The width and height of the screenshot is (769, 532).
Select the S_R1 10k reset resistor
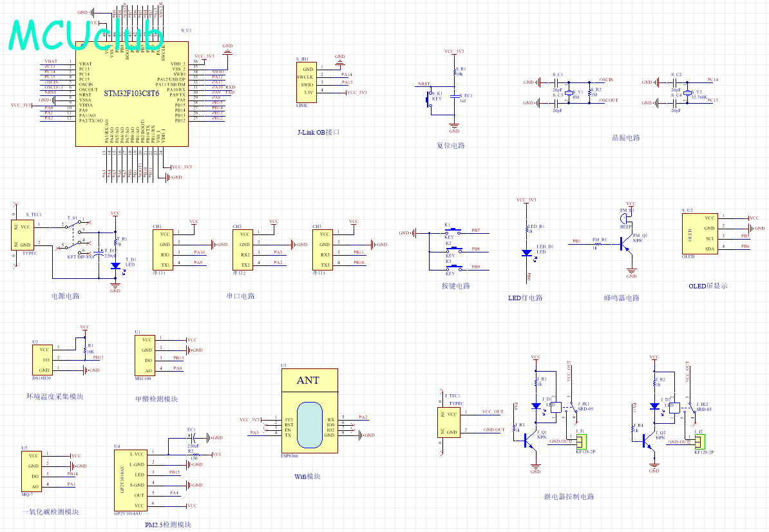(455, 71)
